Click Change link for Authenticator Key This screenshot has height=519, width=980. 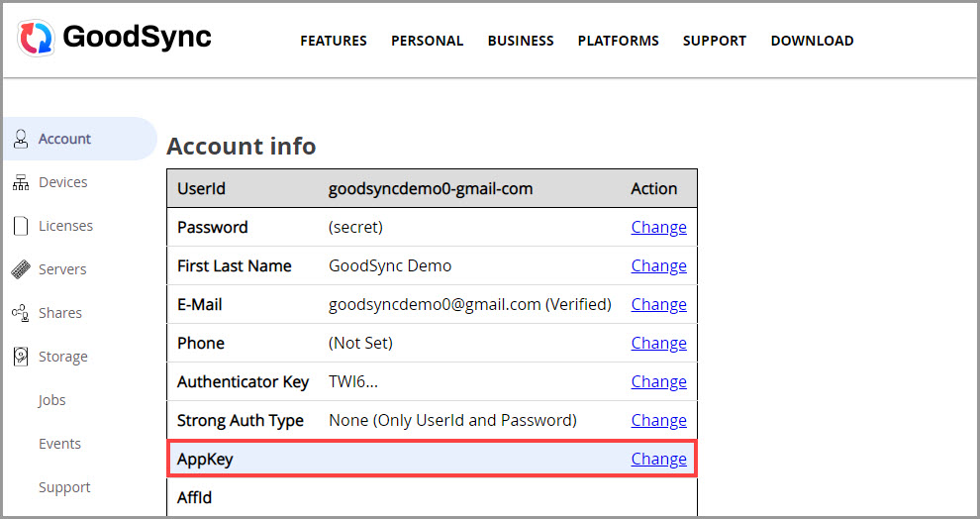[x=658, y=382]
